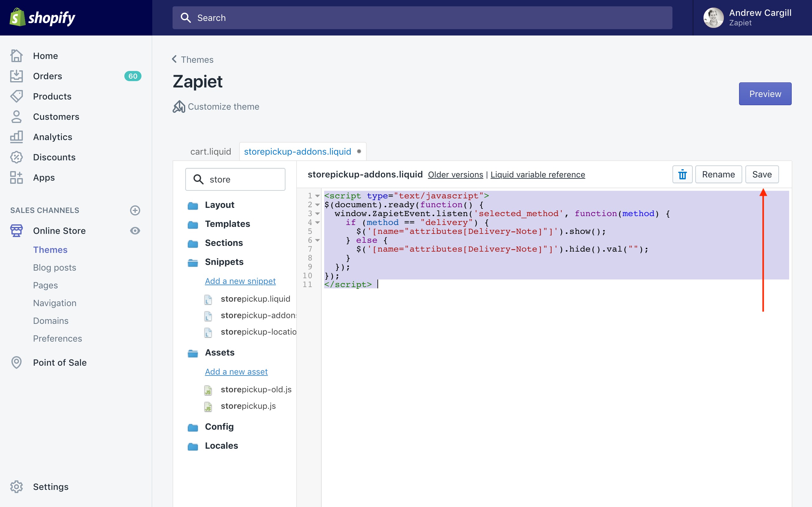812x507 pixels.
Task: Click the Discounts badge icon
Action: coord(16,157)
